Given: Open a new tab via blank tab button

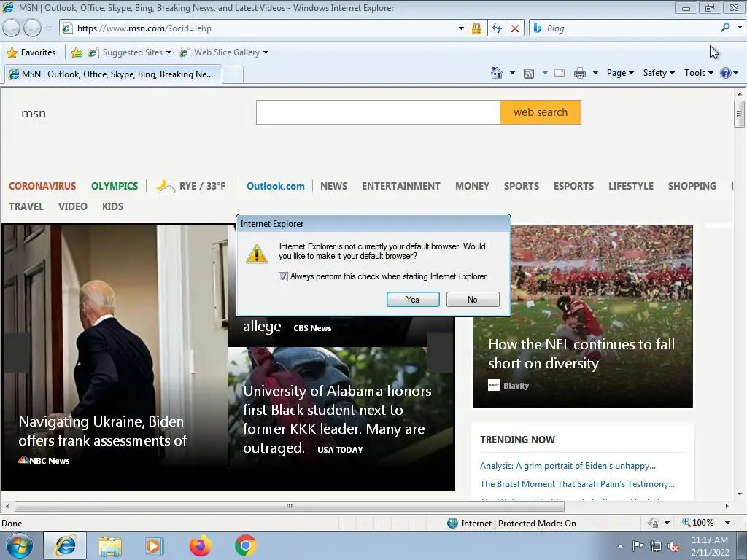Looking at the screenshot, I should pyautogui.click(x=233, y=75).
